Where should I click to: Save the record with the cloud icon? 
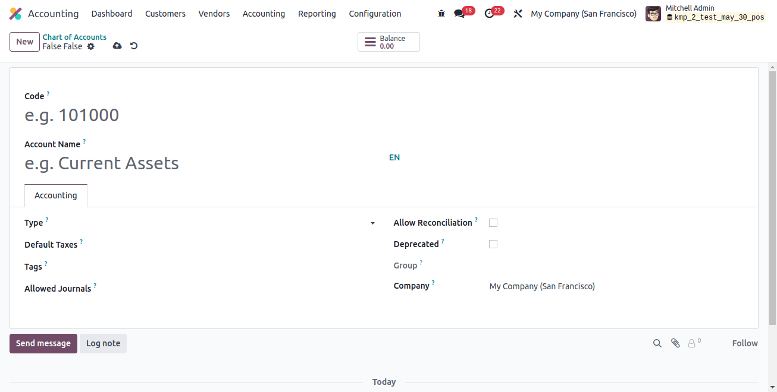coord(117,46)
